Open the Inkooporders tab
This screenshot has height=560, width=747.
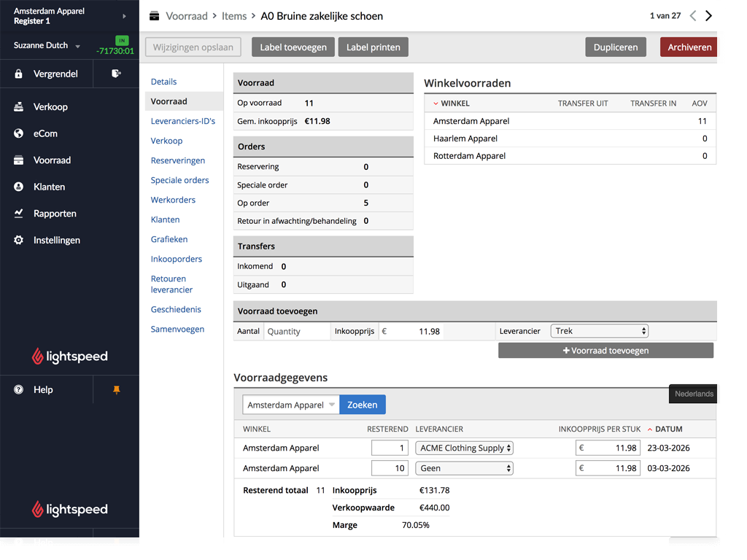[x=177, y=259]
